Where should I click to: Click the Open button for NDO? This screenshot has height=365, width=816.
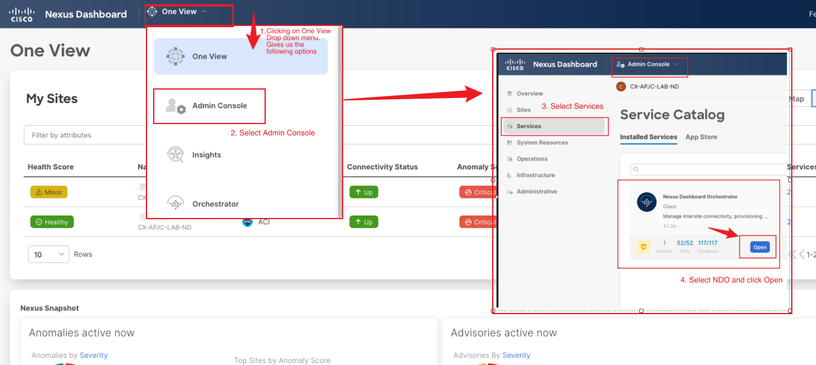point(760,247)
